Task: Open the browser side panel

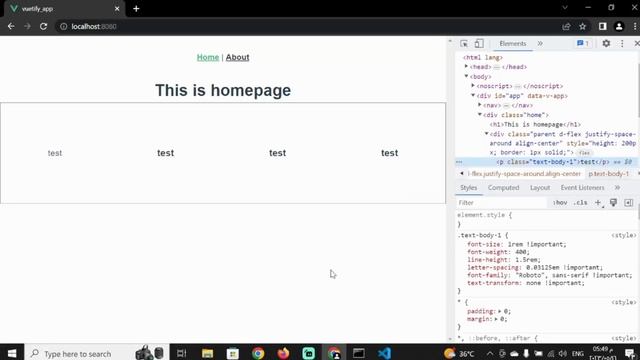Action: pyautogui.click(x=602, y=27)
